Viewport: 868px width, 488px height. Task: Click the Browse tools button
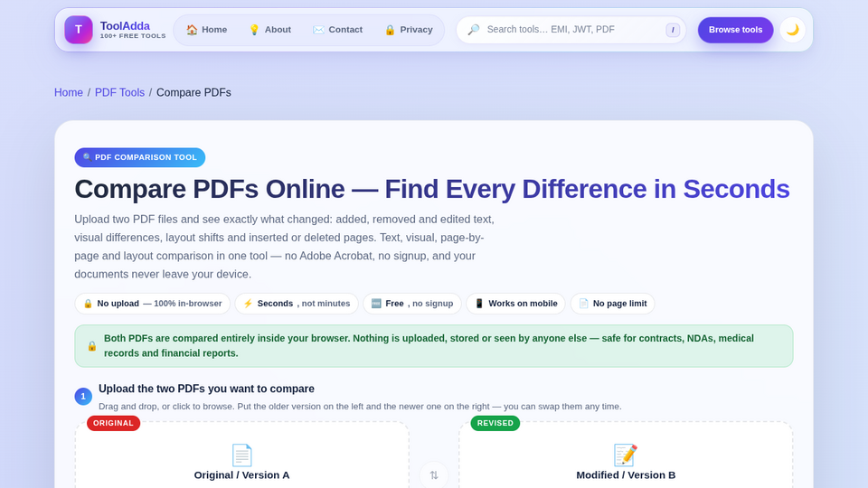pyautogui.click(x=735, y=30)
